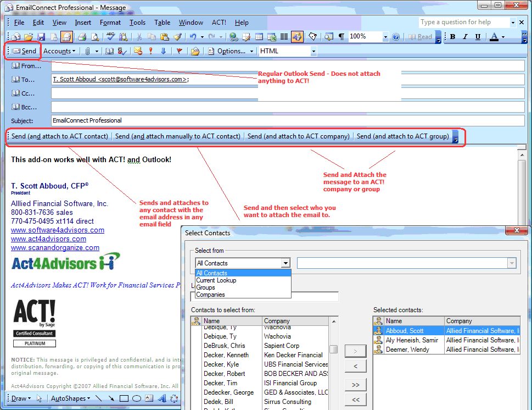
Task: Click the paperclip Insert File icon
Action: tap(87, 51)
